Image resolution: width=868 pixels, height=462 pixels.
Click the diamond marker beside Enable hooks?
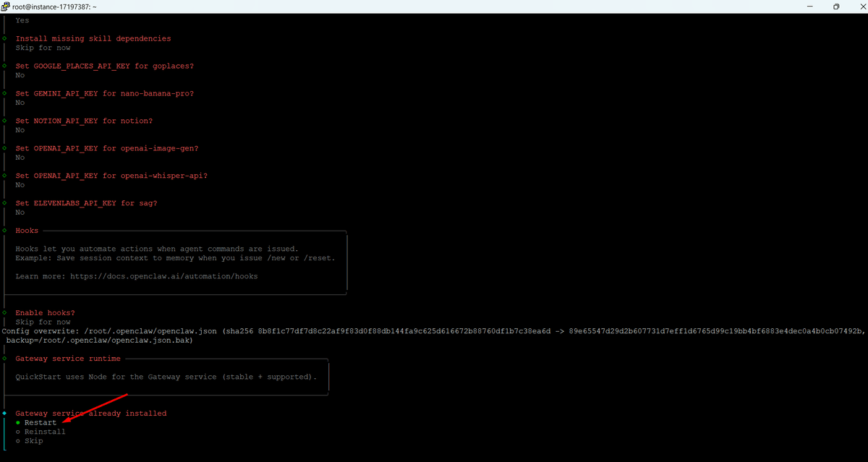click(x=4, y=313)
